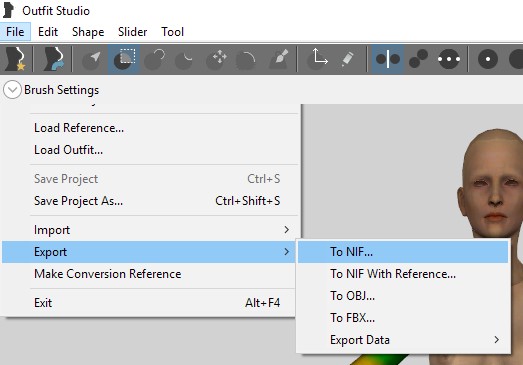Toggle X-Mirror symmetry button in toolbar
The image size is (523, 365).
[388, 59]
